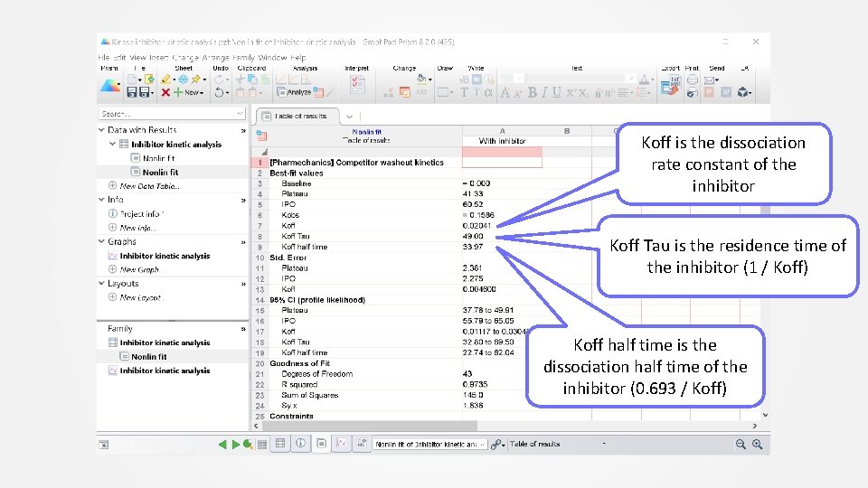This screenshot has height=488, width=868.
Task: Click the zoom in magnifier icon
Action: pos(757,444)
